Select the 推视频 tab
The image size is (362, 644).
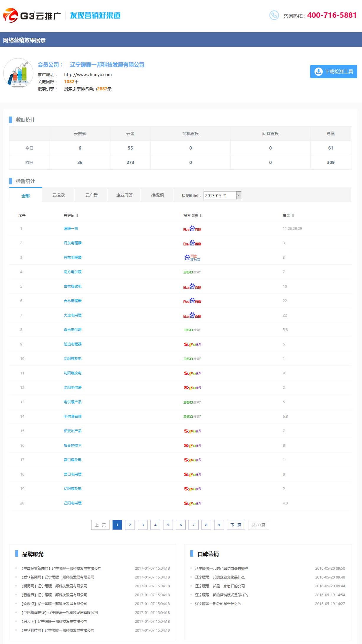pos(158,195)
